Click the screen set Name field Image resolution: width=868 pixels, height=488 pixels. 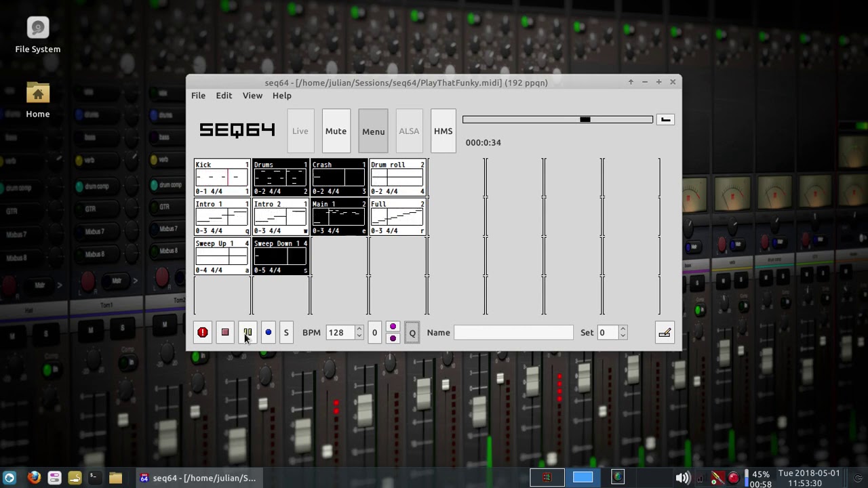point(513,332)
